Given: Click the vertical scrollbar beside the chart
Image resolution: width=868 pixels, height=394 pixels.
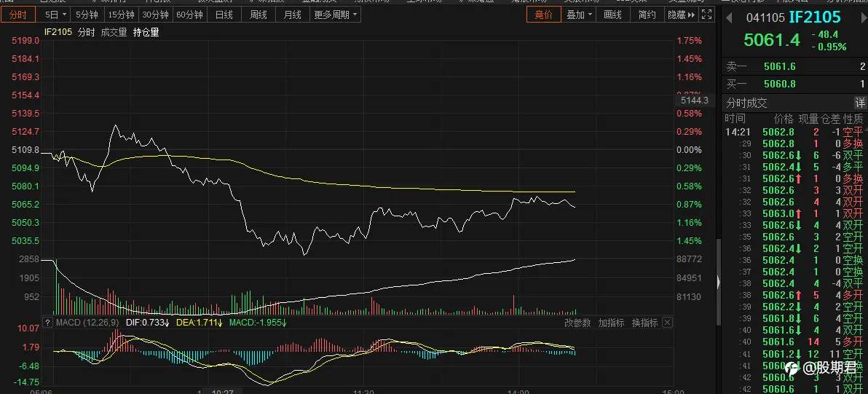Looking at the screenshot, I should [x=719, y=283].
